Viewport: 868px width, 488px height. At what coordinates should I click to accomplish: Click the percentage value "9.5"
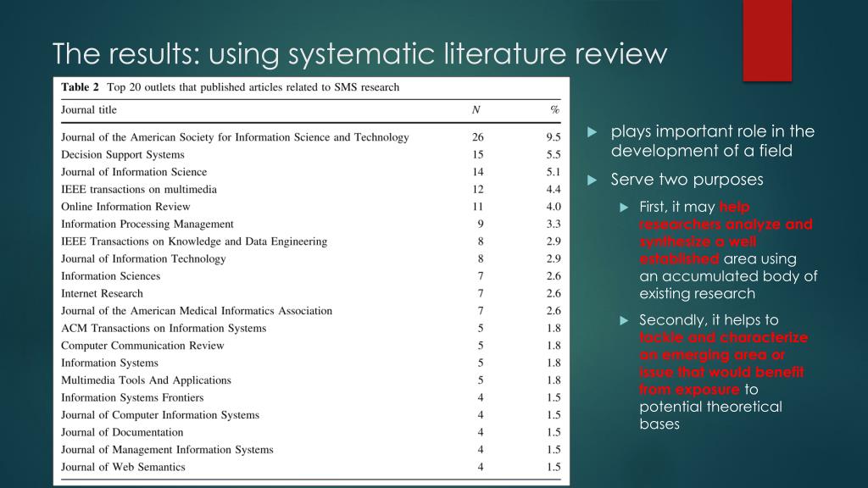tap(554, 137)
